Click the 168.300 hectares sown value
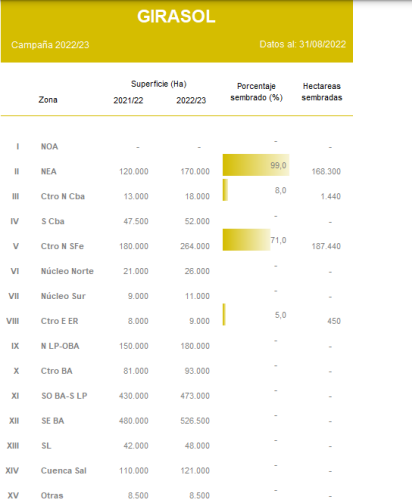 click(x=326, y=171)
